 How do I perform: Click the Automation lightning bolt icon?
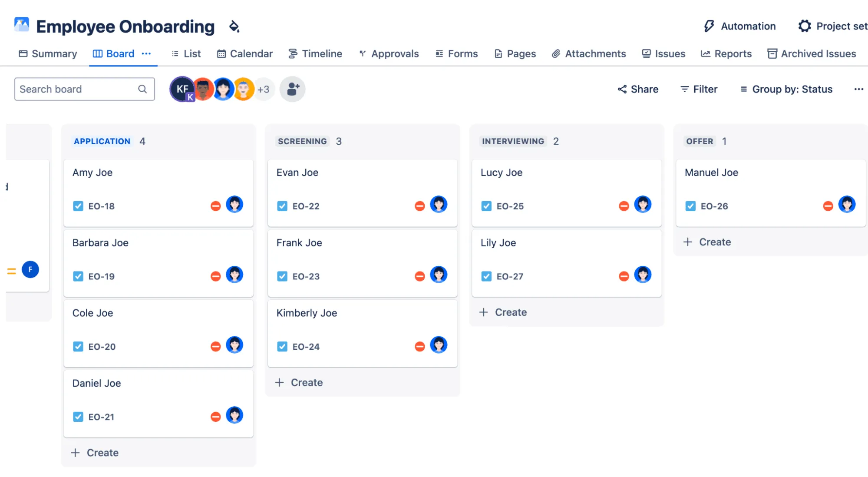click(x=709, y=26)
